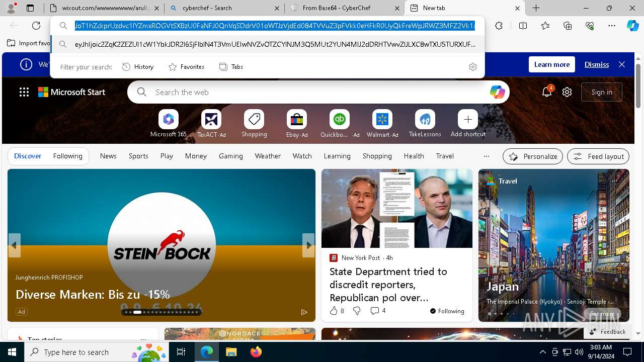Go to previous carousel slide
The image size is (644, 362).
click(14, 245)
